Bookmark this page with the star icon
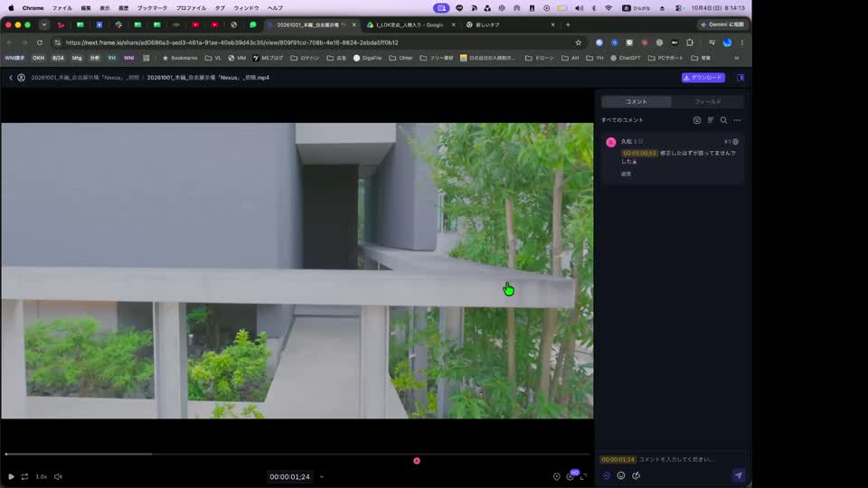This screenshot has height=488, width=868. (x=579, y=42)
